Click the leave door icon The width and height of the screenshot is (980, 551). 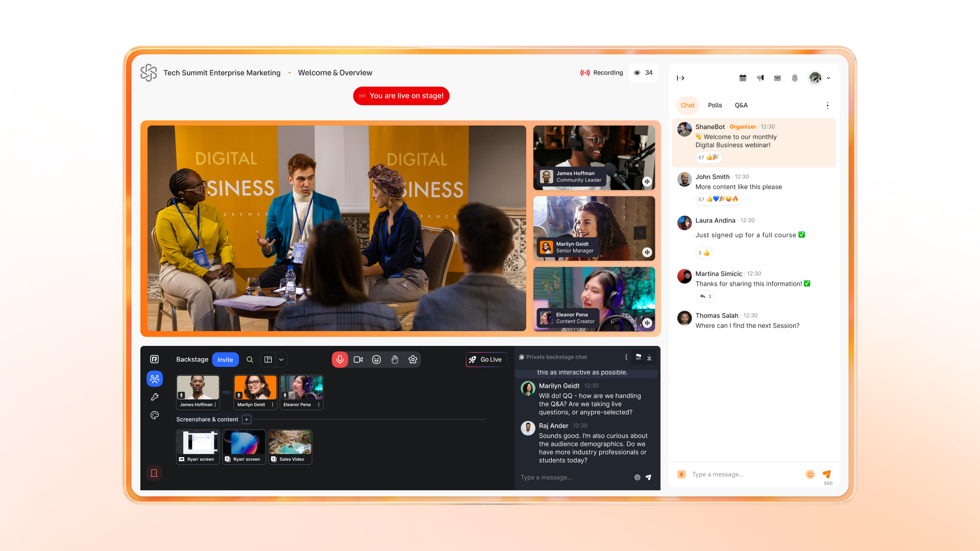pyautogui.click(x=154, y=473)
